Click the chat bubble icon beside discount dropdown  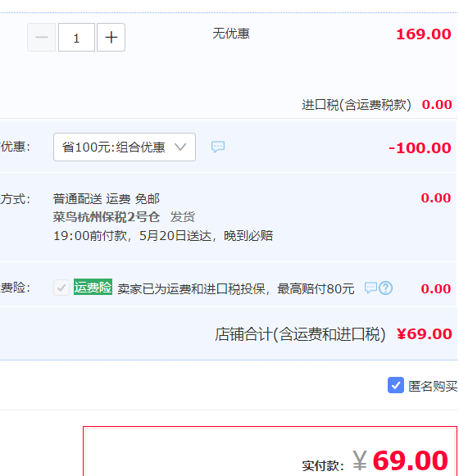click(218, 147)
